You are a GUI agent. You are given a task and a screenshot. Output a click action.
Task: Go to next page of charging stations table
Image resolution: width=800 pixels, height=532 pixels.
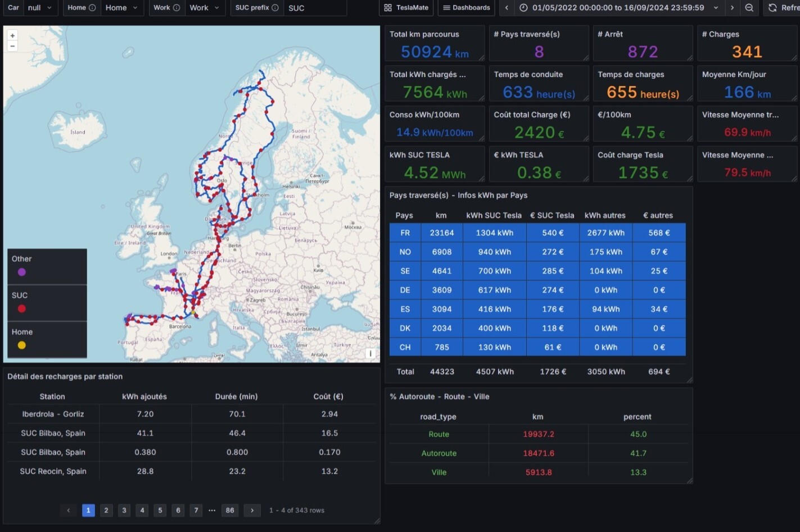pos(252,510)
